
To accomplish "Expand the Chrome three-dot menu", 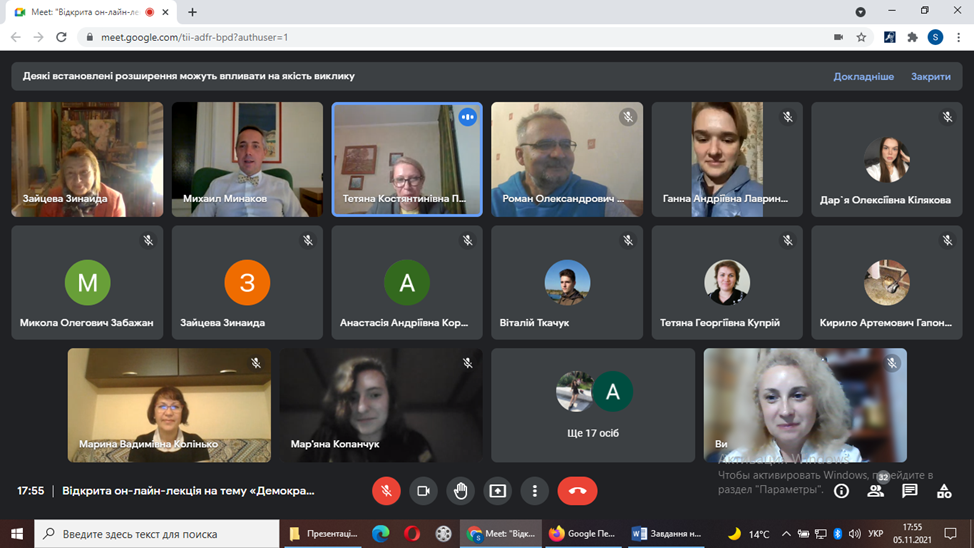I will [x=957, y=37].
